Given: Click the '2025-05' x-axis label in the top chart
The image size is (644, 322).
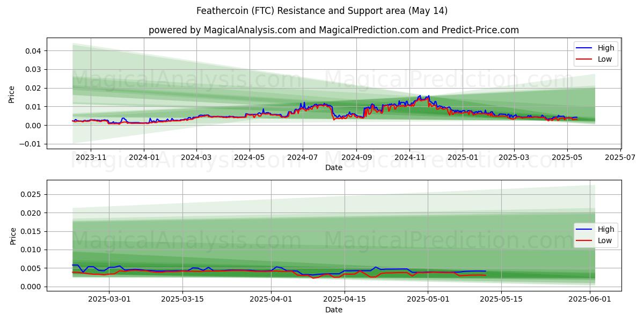Looking at the screenshot, I should [567, 157].
